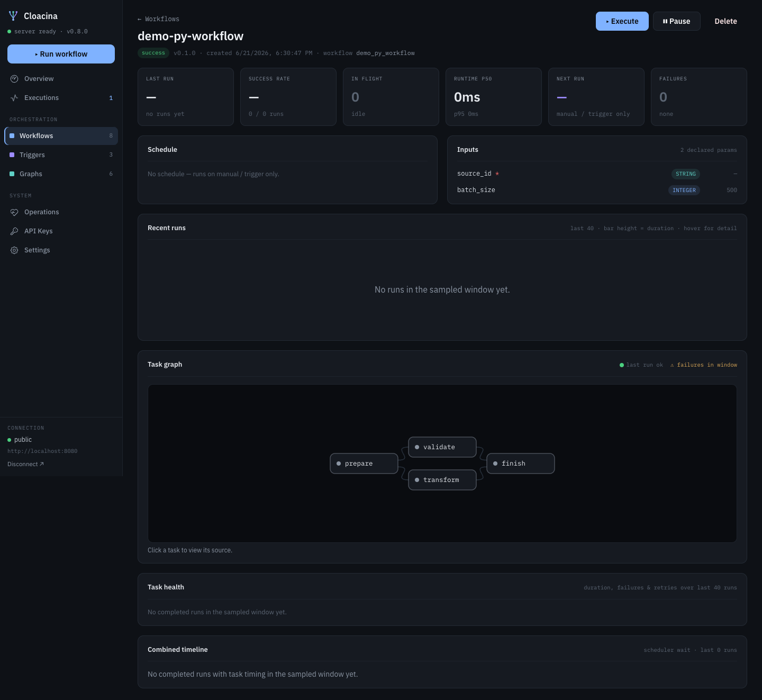Click the demo-py-workflow page title

[190, 37]
